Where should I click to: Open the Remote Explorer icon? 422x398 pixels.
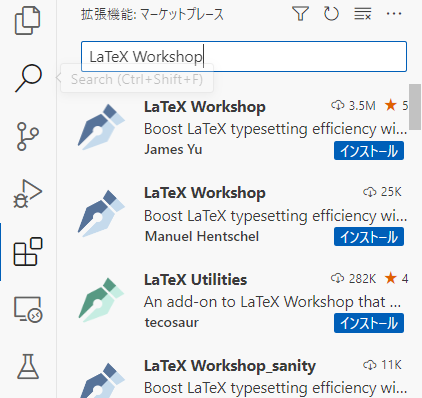tap(28, 309)
